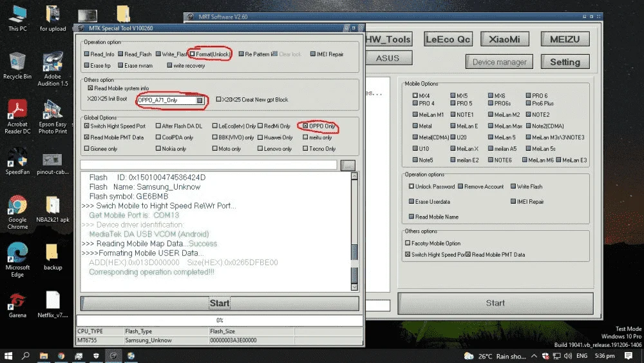Toggle Switch Hight Speed Port in MTK tool

[87, 126]
